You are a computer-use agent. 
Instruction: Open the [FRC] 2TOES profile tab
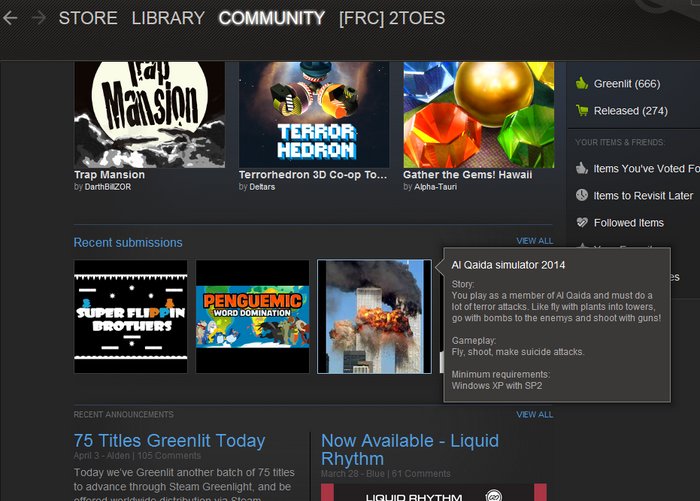(x=392, y=18)
